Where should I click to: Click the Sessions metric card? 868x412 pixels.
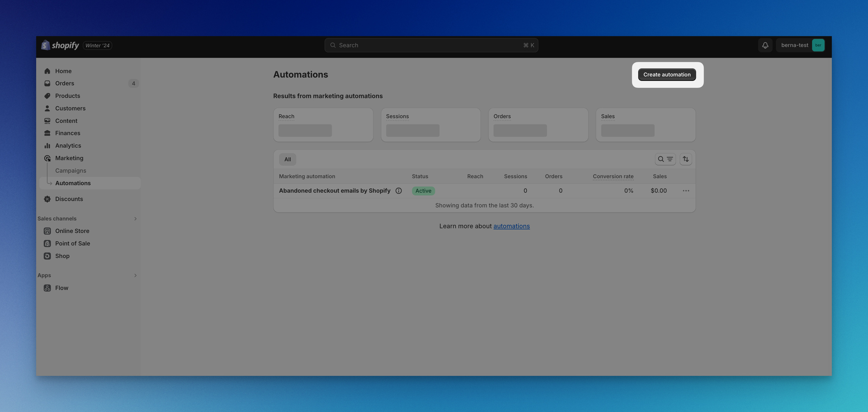pyautogui.click(x=431, y=125)
